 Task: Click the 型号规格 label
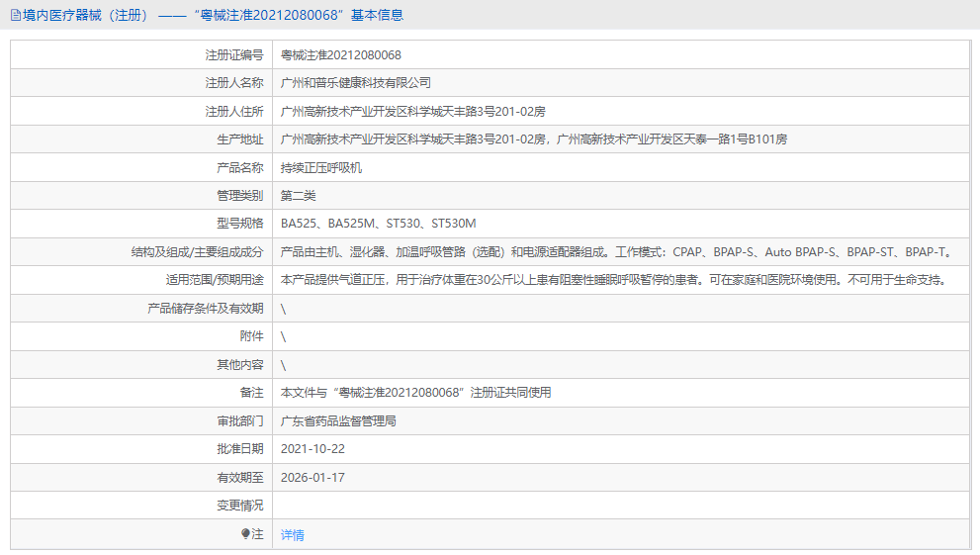pyautogui.click(x=240, y=224)
